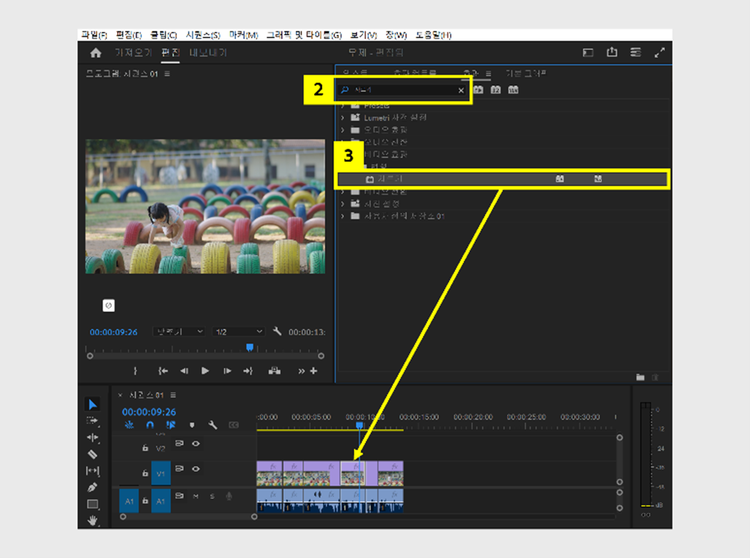This screenshot has height=558, width=750.
Task: Toggle lock on track V2
Action: point(145,448)
